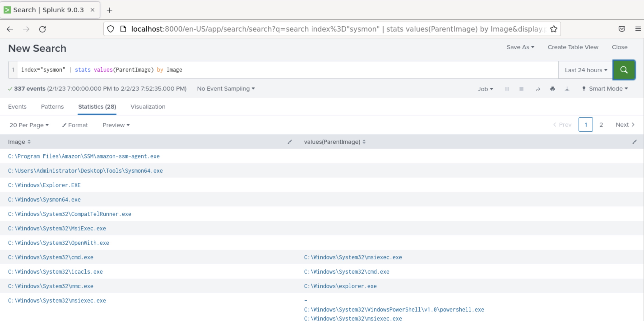
Task: Close the New Search view
Action: coord(619,47)
